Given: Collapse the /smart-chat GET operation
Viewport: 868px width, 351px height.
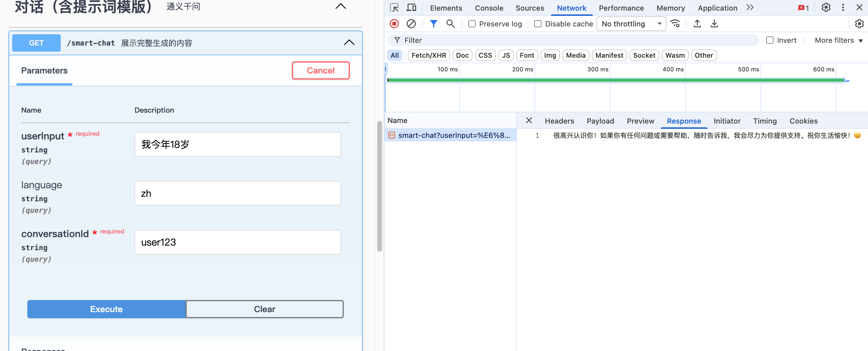Looking at the screenshot, I should [349, 43].
